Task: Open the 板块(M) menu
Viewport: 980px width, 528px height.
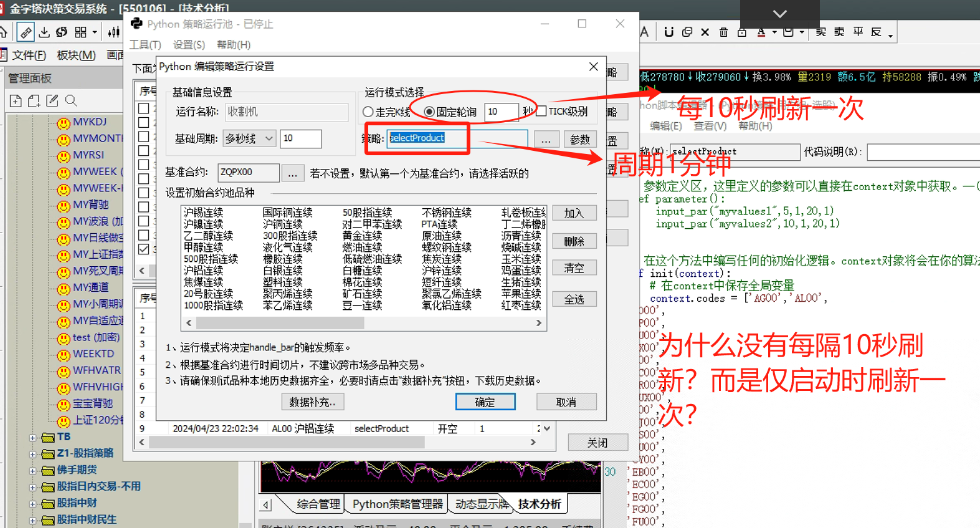Action: 76,55
